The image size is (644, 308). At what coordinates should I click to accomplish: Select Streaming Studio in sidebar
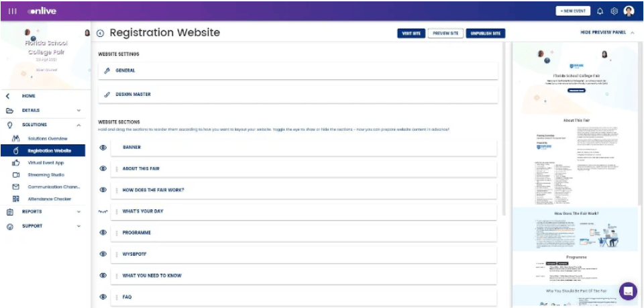46,174
